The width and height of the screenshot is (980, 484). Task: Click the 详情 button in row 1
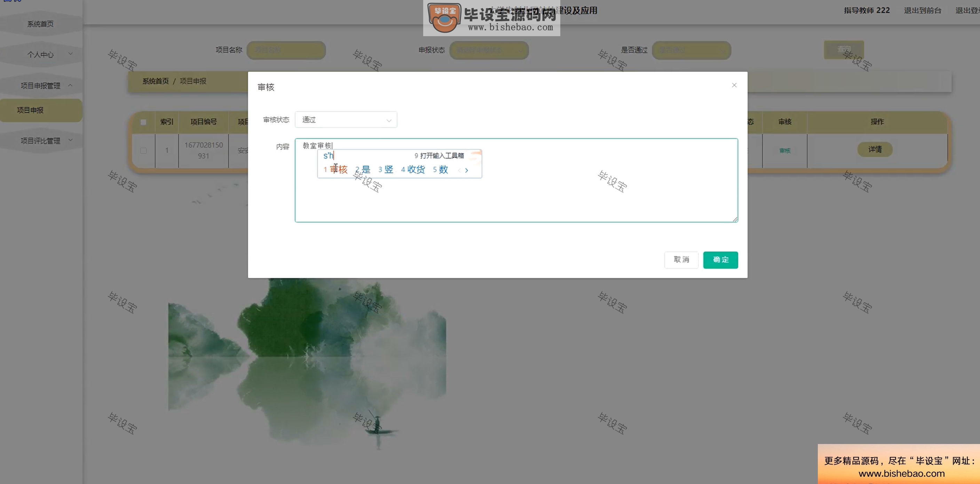(875, 150)
